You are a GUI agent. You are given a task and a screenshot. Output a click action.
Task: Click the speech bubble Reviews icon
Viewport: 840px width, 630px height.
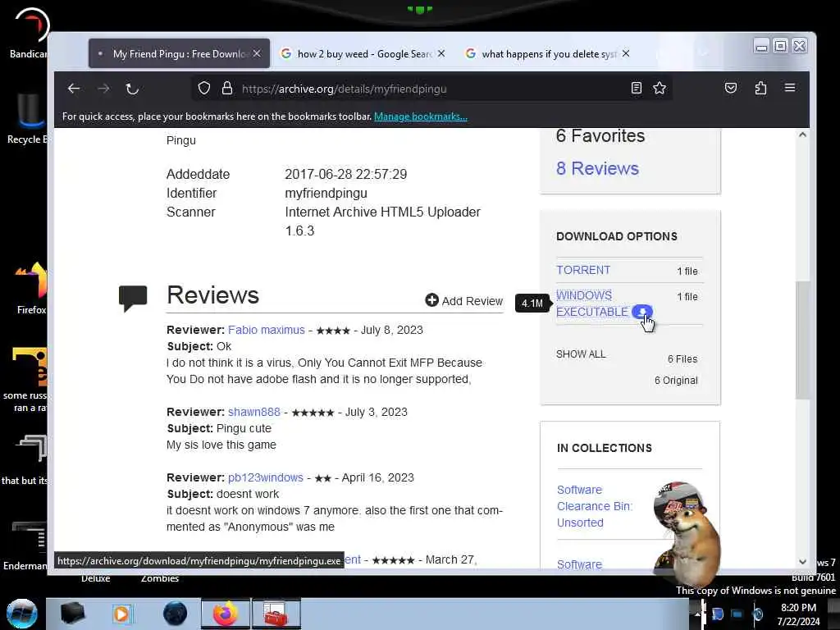133,298
